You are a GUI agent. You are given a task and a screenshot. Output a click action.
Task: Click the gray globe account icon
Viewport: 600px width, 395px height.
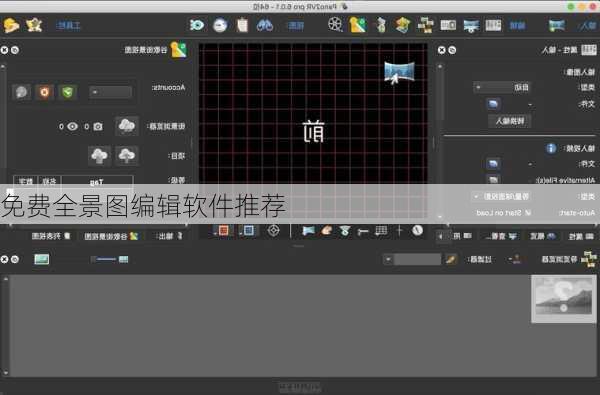tap(21, 92)
